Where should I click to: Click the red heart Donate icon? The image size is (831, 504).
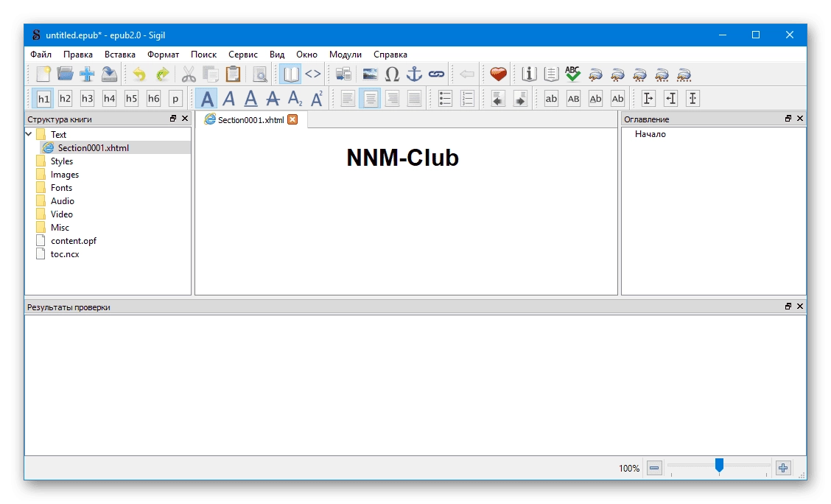pos(498,74)
